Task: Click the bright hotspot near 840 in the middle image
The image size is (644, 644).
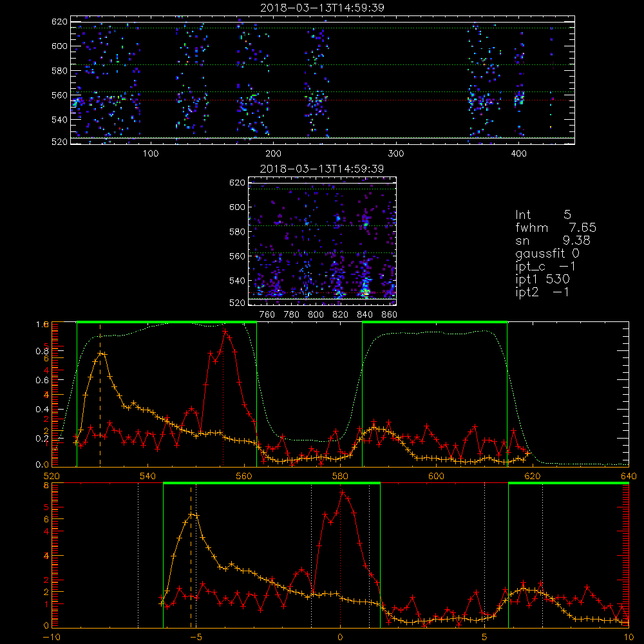Action: (x=365, y=292)
